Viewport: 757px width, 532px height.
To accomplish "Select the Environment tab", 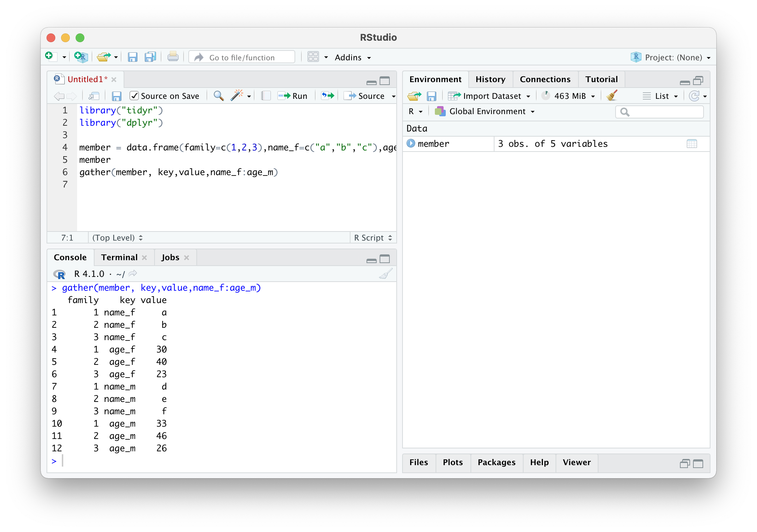I will tap(435, 79).
